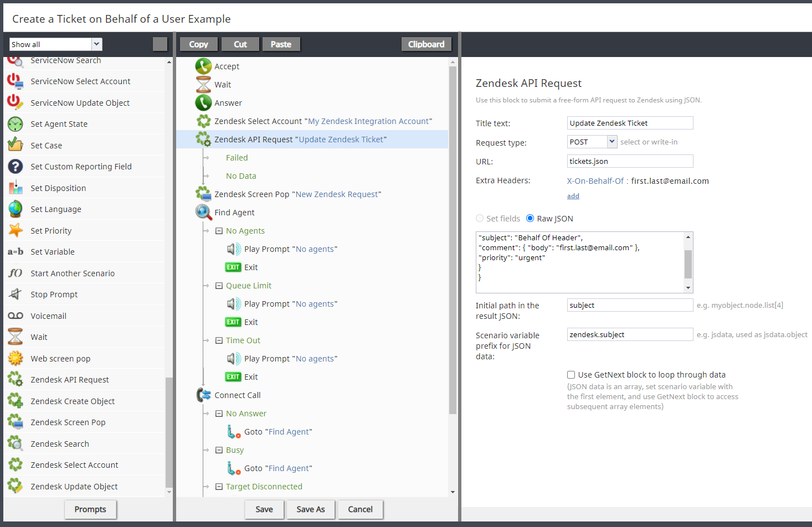
Task: Select the Accept phone icon in scenario
Action: pyautogui.click(x=203, y=66)
